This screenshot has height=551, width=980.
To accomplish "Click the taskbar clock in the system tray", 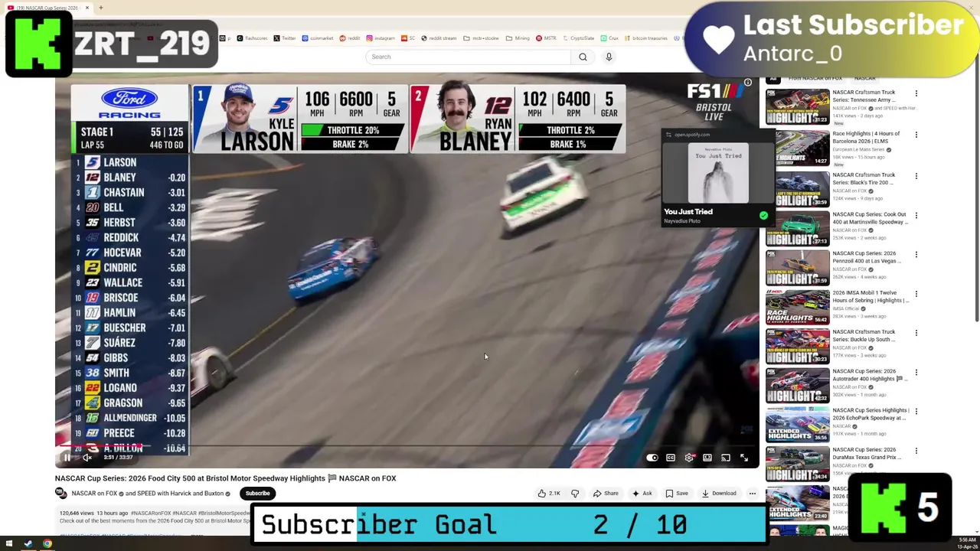I will [x=967, y=543].
